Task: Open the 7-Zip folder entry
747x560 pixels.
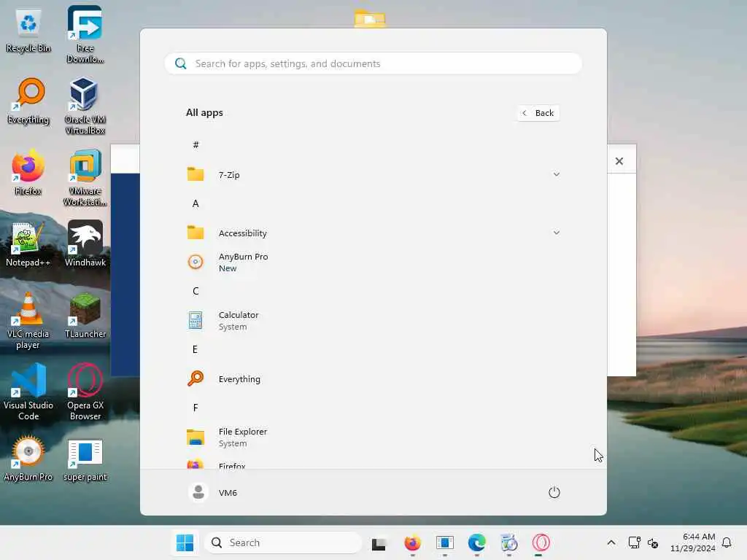Action: tap(373, 175)
